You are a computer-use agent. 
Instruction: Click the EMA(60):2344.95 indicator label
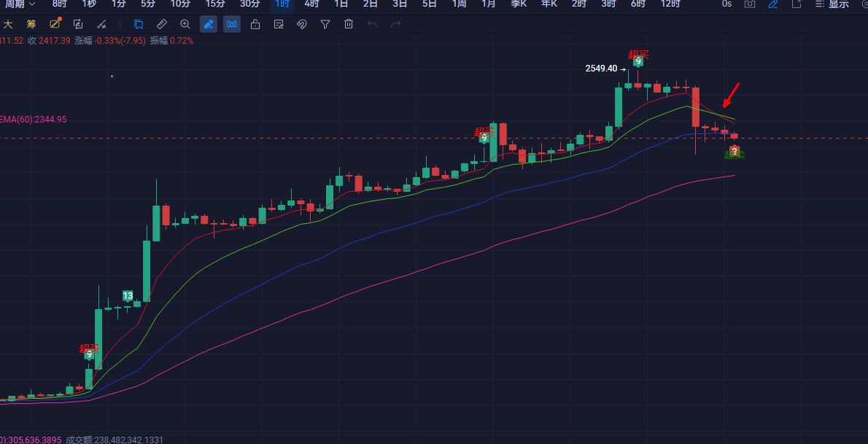(34, 119)
